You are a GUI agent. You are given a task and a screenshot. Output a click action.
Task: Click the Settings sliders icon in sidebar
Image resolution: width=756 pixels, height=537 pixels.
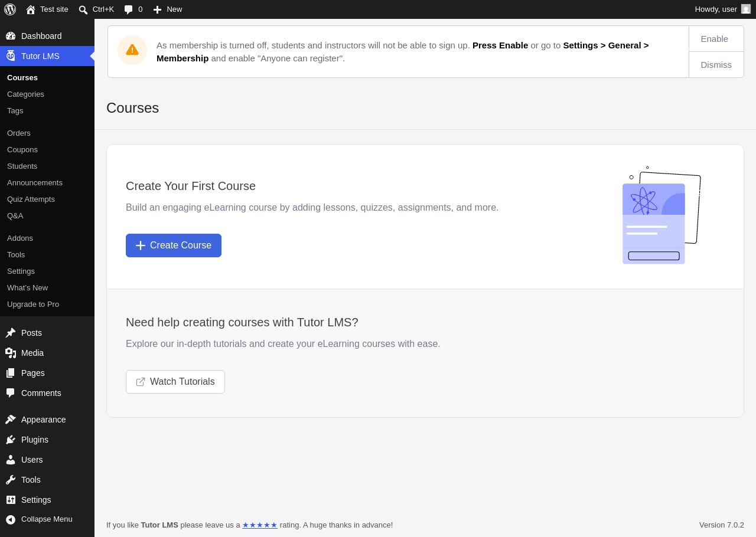pos(11,500)
